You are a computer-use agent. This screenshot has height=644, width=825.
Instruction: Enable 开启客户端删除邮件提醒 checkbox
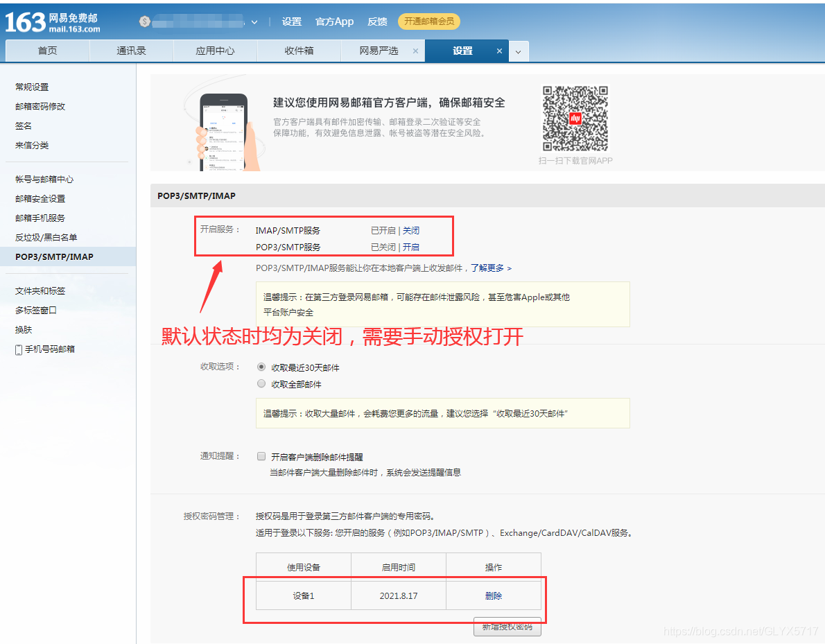coord(261,456)
